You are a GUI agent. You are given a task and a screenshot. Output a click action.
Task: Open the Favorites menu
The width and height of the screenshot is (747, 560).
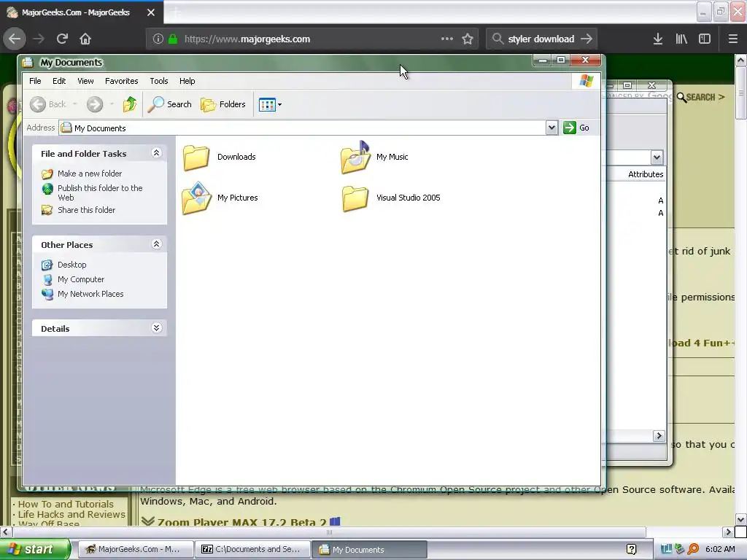click(x=122, y=81)
